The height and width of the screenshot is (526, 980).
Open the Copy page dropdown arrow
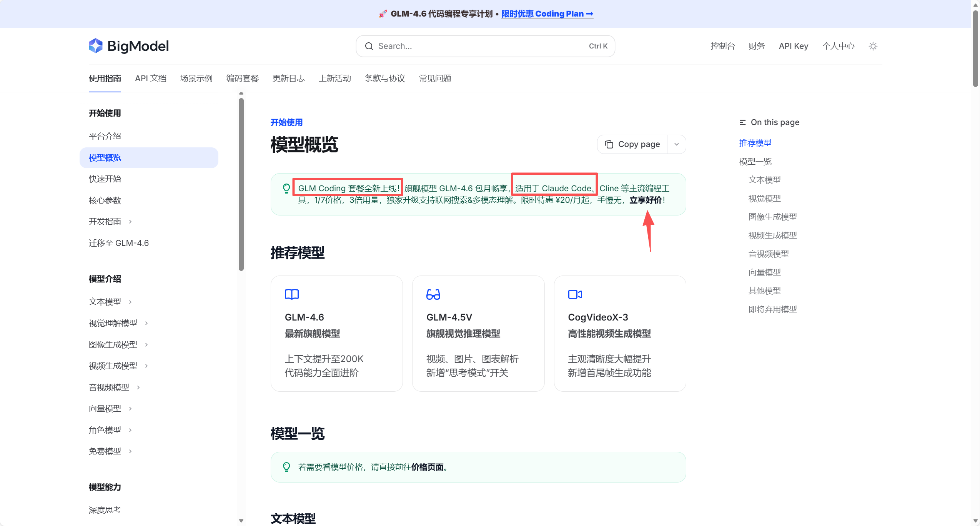tap(677, 144)
